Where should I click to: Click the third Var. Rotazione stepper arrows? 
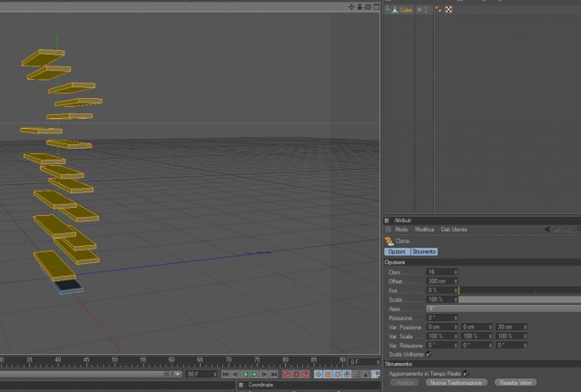coord(525,346)
